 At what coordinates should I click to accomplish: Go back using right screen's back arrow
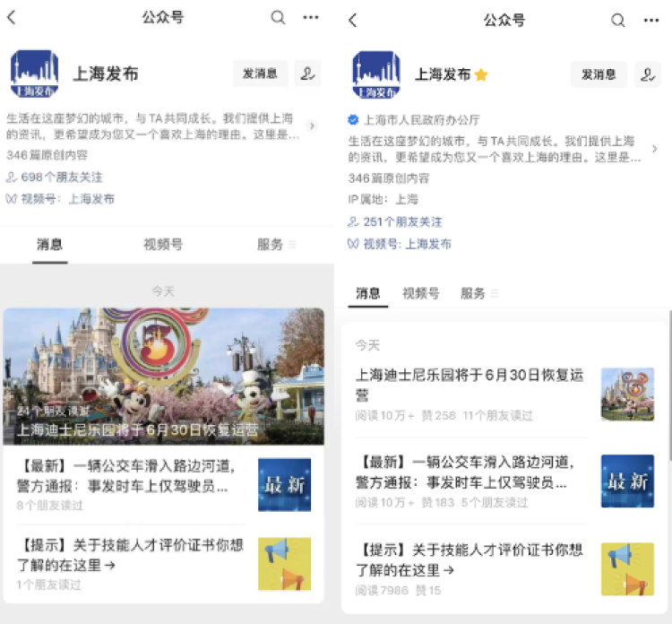[x=353, y=20]
